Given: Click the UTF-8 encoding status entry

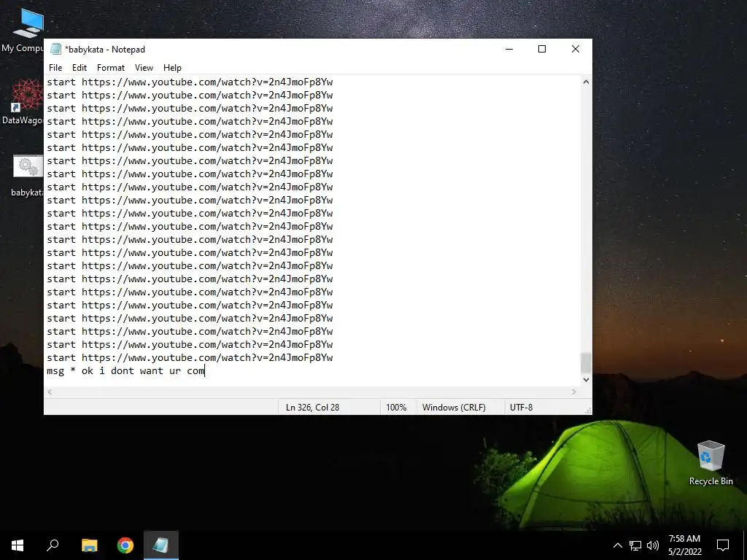Looking at the screenshot, I should tap(521, 407).
